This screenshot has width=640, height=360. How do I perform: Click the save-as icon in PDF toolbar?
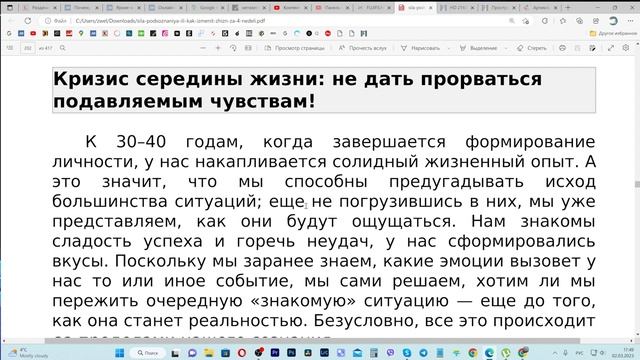(593, 48)
